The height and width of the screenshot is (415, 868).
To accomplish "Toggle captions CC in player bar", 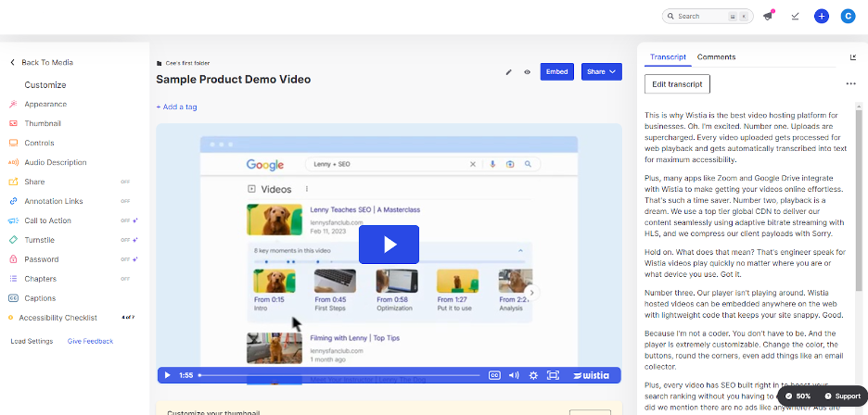I will 494,375.
